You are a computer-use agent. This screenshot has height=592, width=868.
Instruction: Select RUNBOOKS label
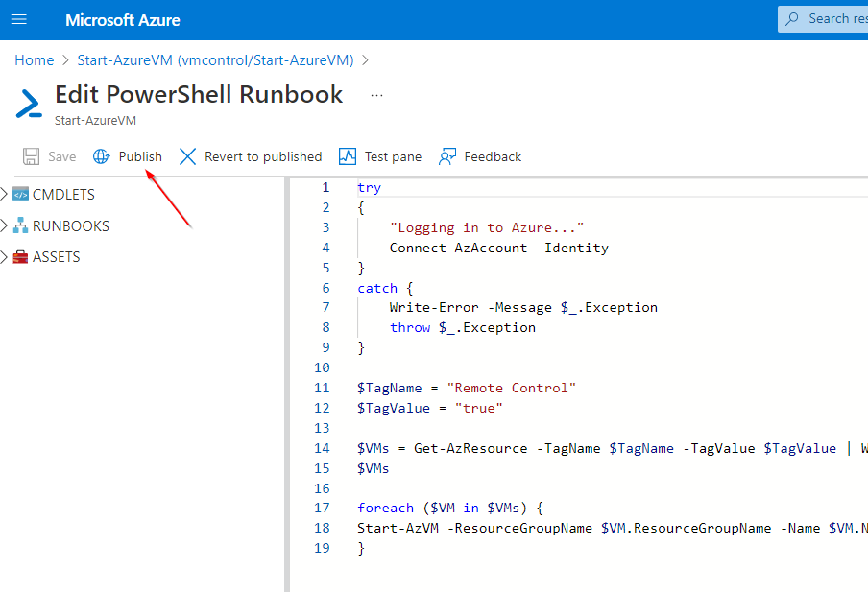[x=71, y=225]
